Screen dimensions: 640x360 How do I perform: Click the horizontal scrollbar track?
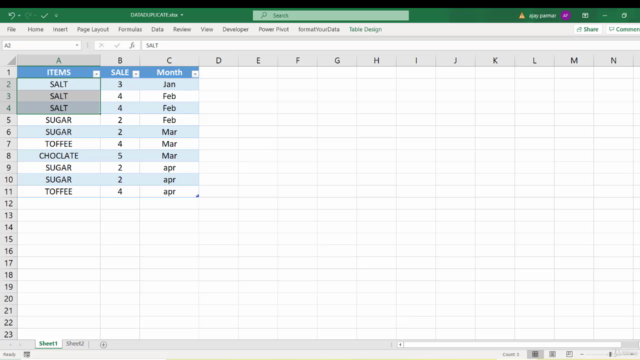pos(512,344)
